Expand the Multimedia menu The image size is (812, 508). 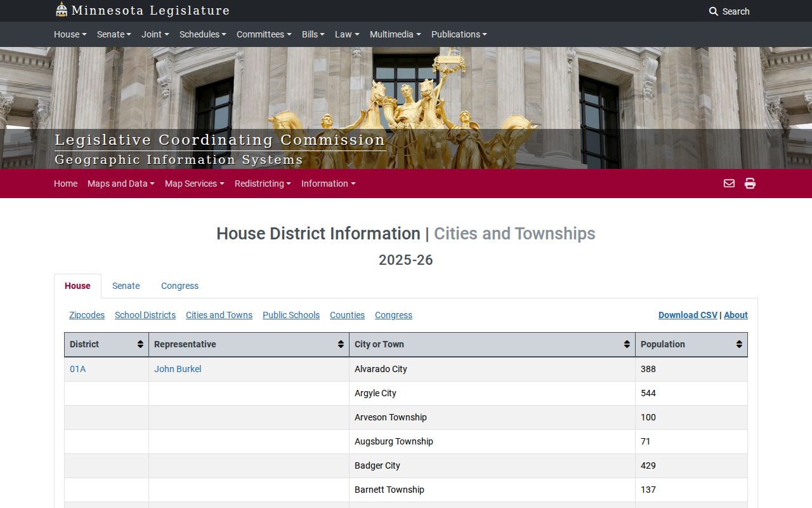(395, 34)
